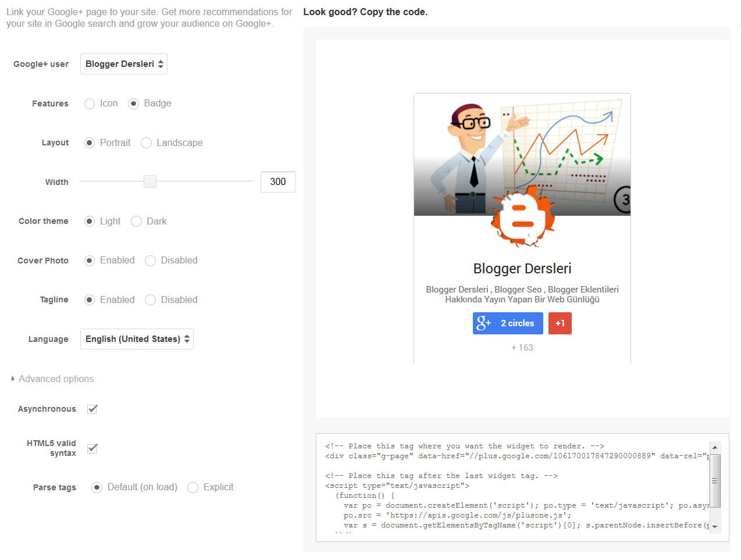Viewport: 741px width, 560px height.
Task: Click the 2 circles follow button
Action: click(508, 323)
